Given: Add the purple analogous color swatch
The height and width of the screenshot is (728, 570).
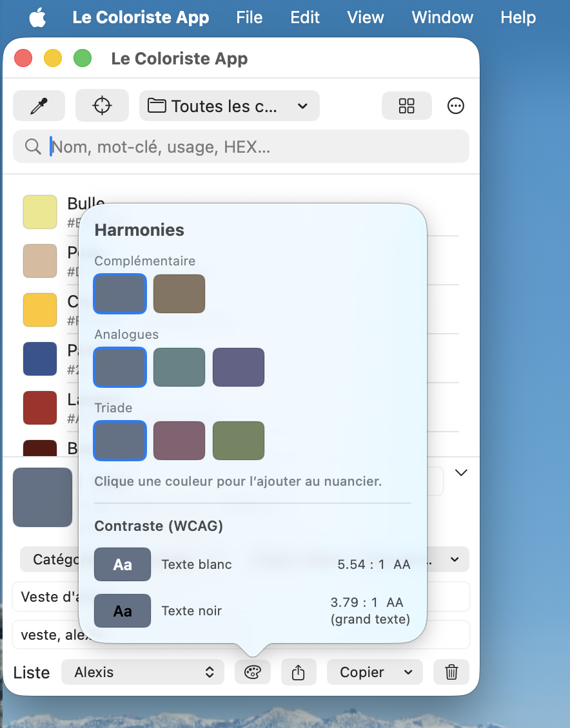Looking at the screenshot, I should (239, 367).
